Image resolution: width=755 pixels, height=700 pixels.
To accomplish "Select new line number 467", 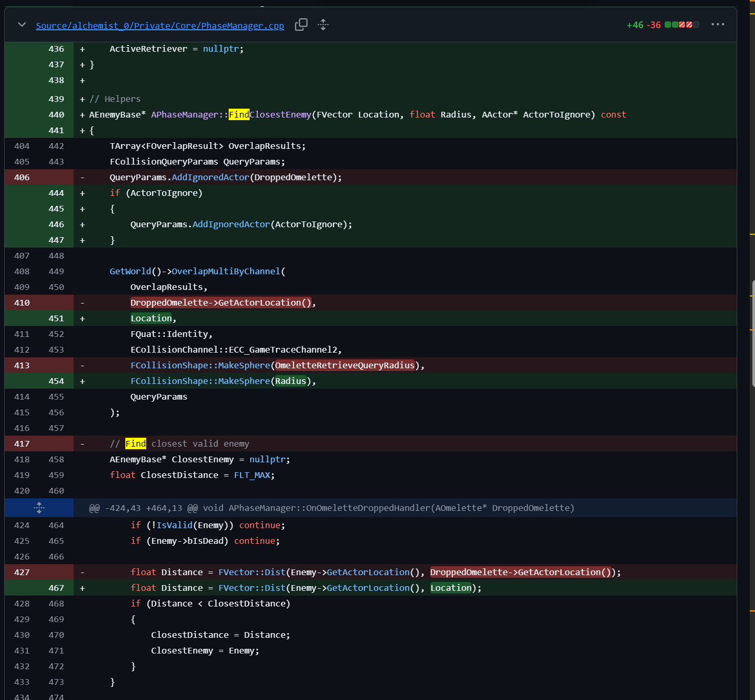I will coord(56,588).
